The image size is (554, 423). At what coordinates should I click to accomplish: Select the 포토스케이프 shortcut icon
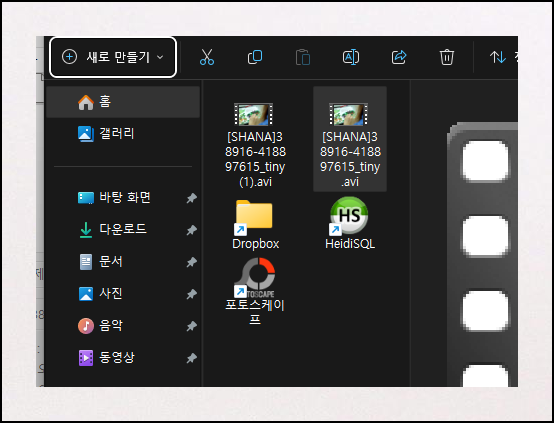[254, 277]
